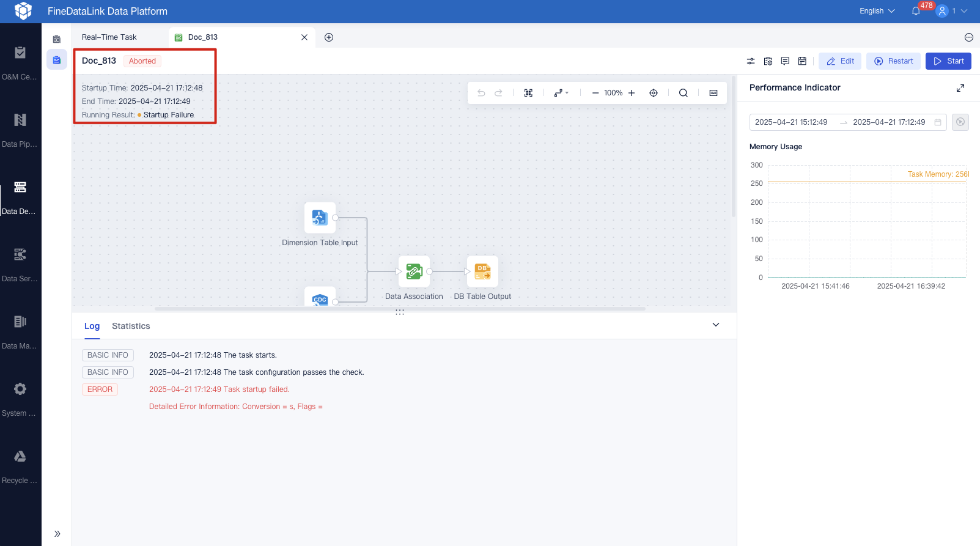Click the FineDataLink logo
The image size is (980, 546).
pos(23,11)
